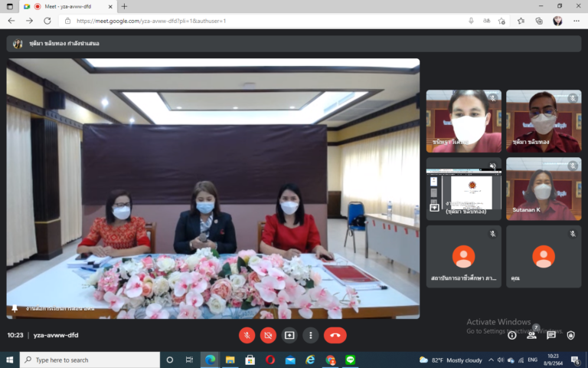Open a new browser tab
The image size is (588, 368).
pyautogui.click(x=125, y=6)
